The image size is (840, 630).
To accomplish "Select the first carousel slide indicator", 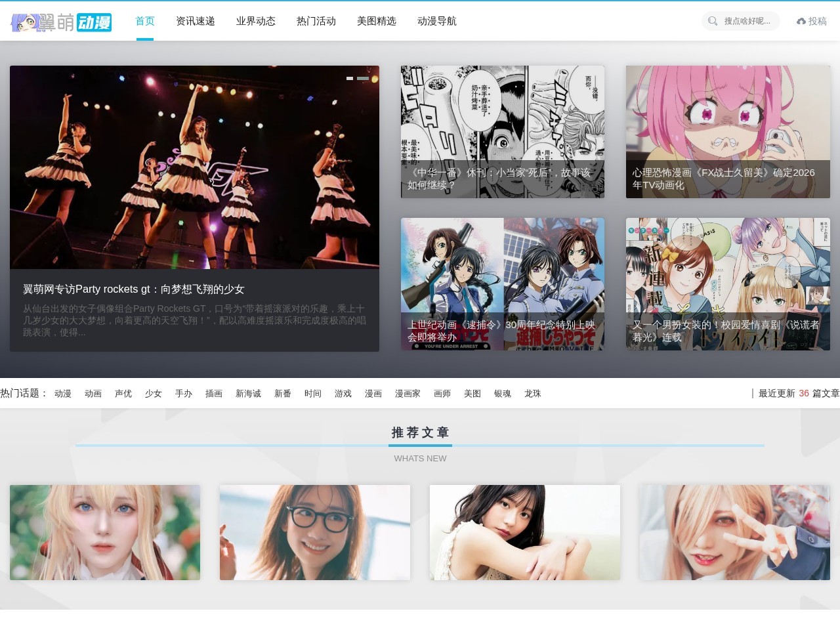I will pyautogui.click(x=350, y=78).
